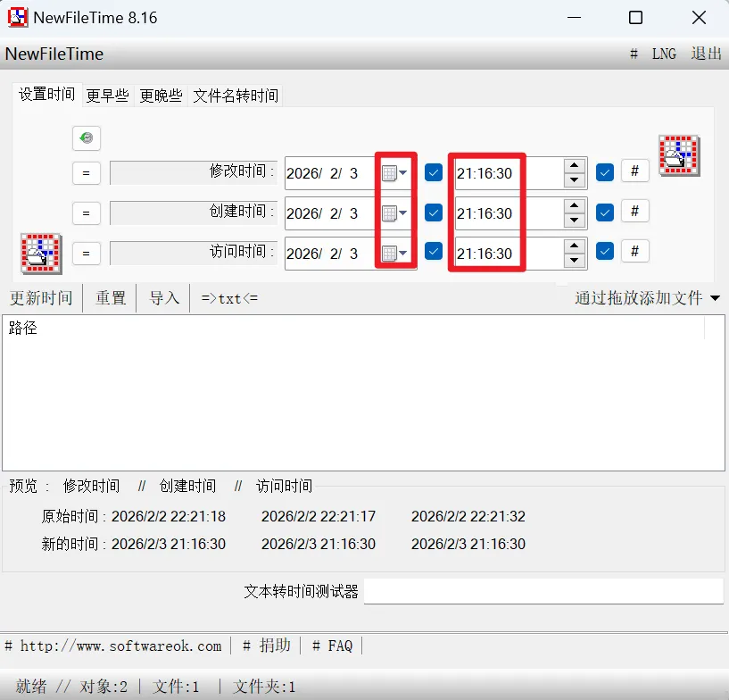Increase 修改时间 time with up spinner
The height and width of the screenshot is (700, 729).
[x=574, y=165]
